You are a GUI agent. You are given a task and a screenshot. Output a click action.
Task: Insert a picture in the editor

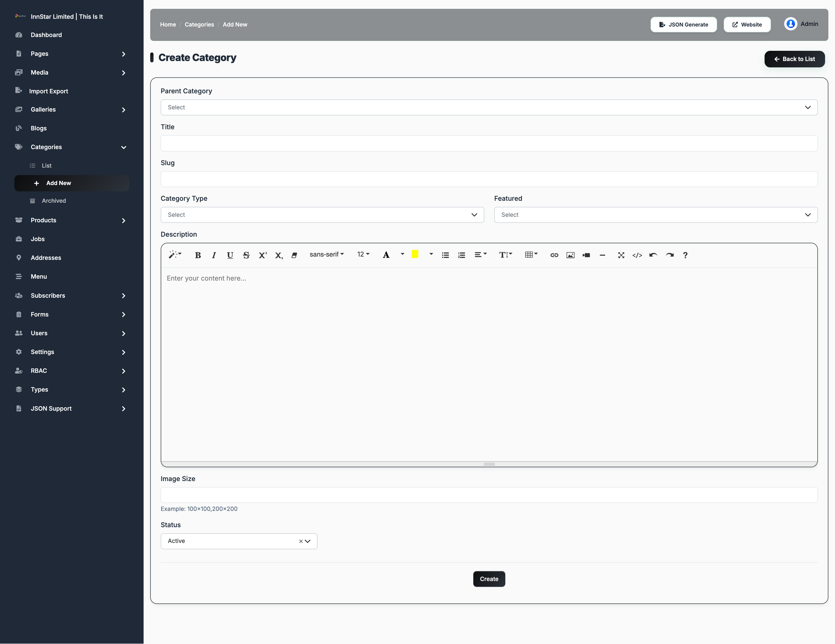pos(570,255)
